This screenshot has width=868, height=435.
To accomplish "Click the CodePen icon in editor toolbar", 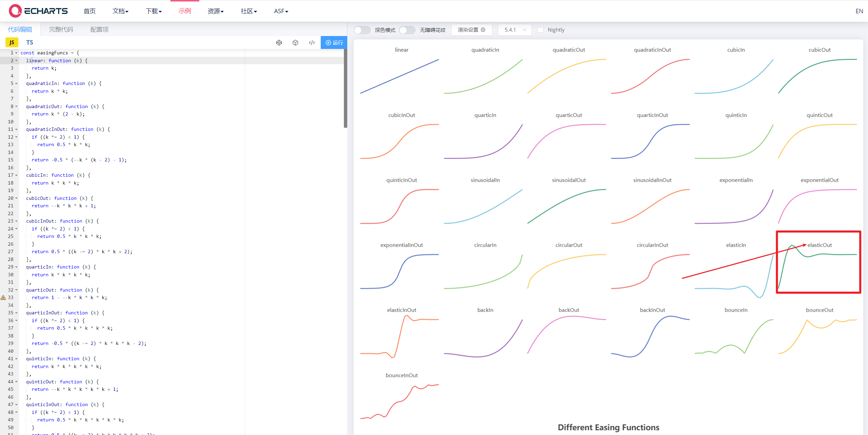I will tap(279, 42).
